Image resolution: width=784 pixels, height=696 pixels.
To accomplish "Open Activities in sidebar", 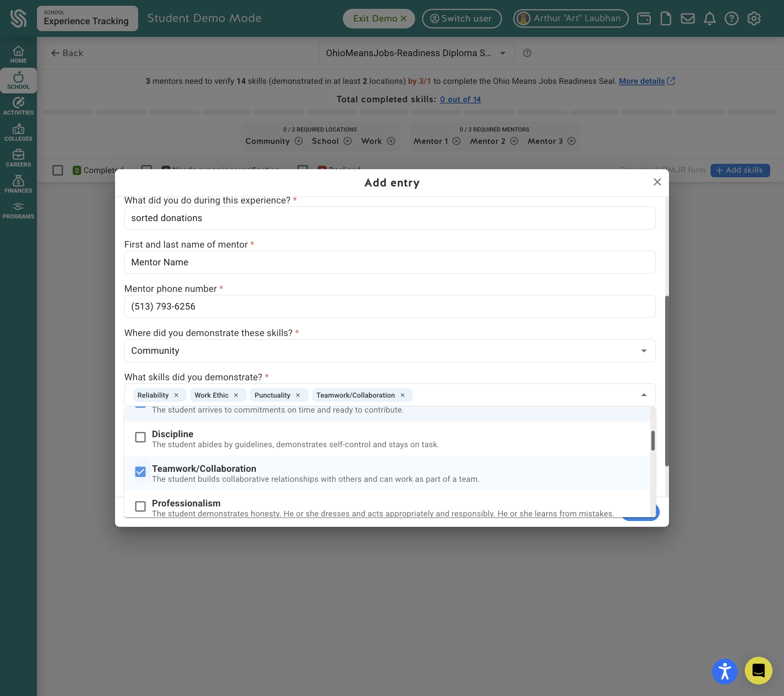I will coord(18,107).
